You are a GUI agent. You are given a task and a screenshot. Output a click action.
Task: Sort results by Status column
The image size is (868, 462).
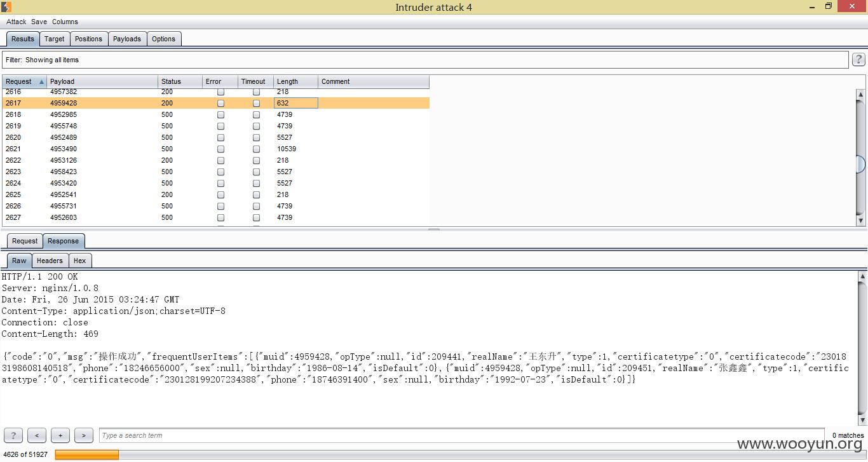click(x=180, y=81)
